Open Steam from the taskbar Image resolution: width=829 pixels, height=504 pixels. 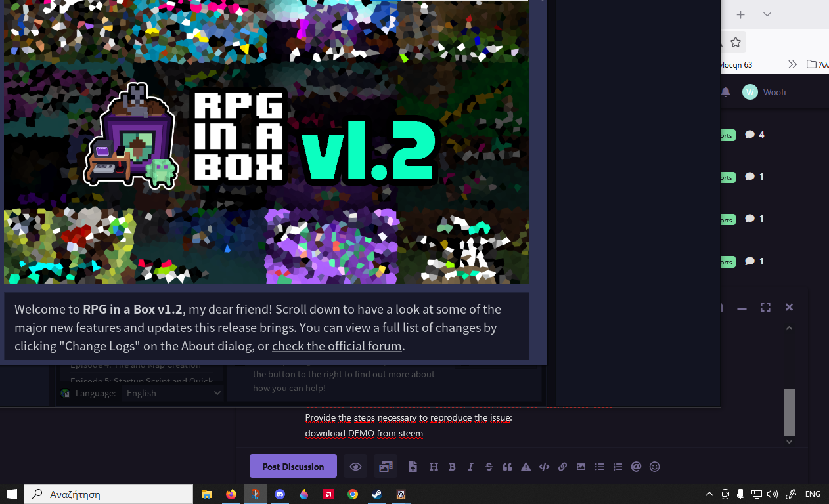377,494
